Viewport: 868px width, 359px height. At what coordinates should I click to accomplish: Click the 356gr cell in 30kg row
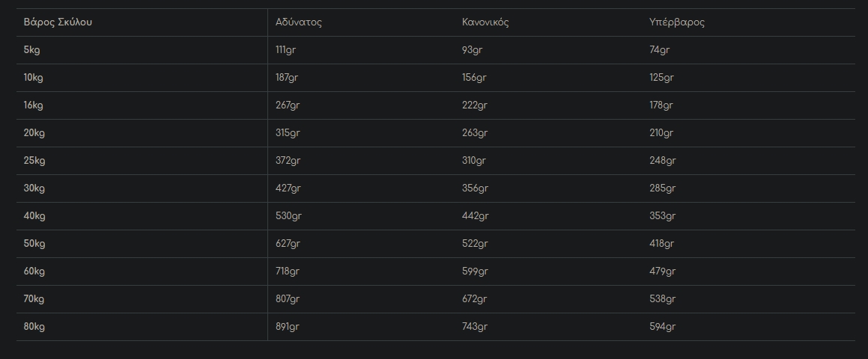click(475, 188)
